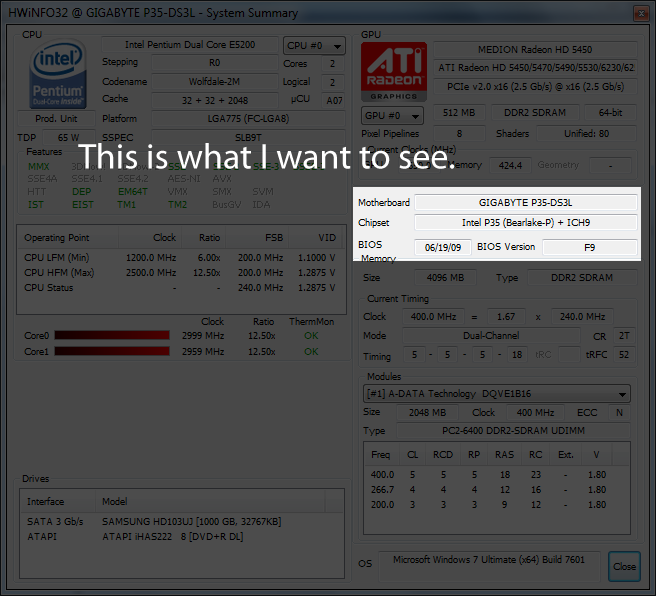Select the Motherboard field GIGABYTE P35-DS3L
The height and width of the screenshot is (596, 656).
tap(525, 202)
